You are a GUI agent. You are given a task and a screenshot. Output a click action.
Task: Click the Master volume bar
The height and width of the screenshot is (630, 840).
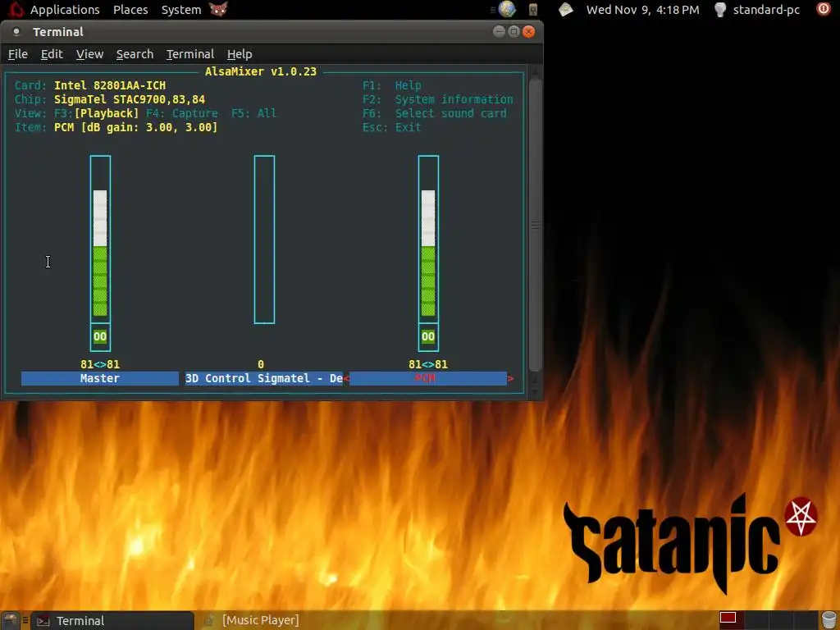(x=100, y=240)
